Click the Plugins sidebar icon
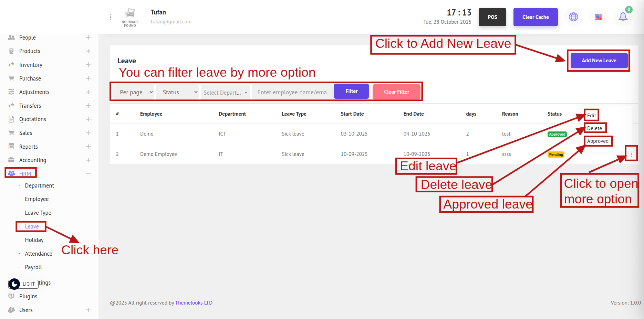 click(x=11, y=296)
